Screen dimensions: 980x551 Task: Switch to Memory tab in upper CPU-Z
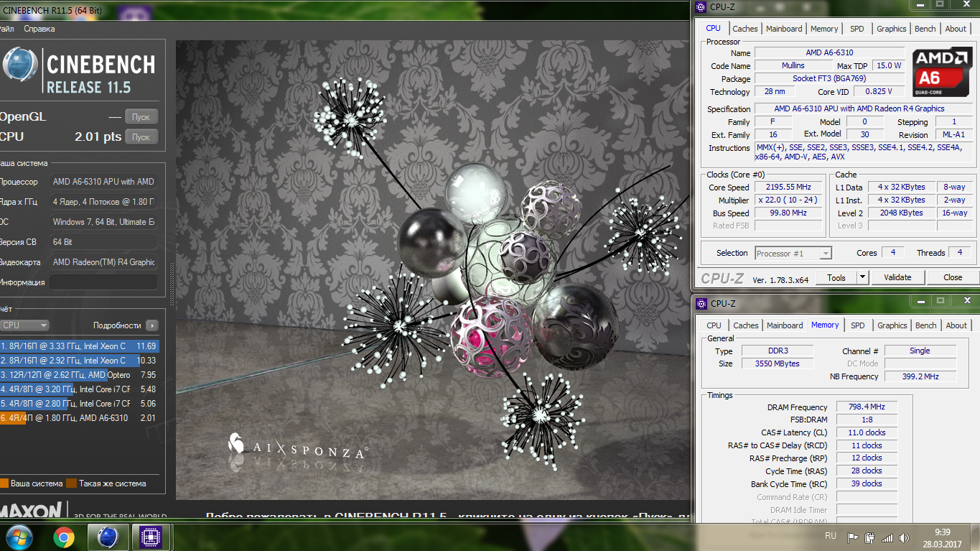(x=824, y=29)
